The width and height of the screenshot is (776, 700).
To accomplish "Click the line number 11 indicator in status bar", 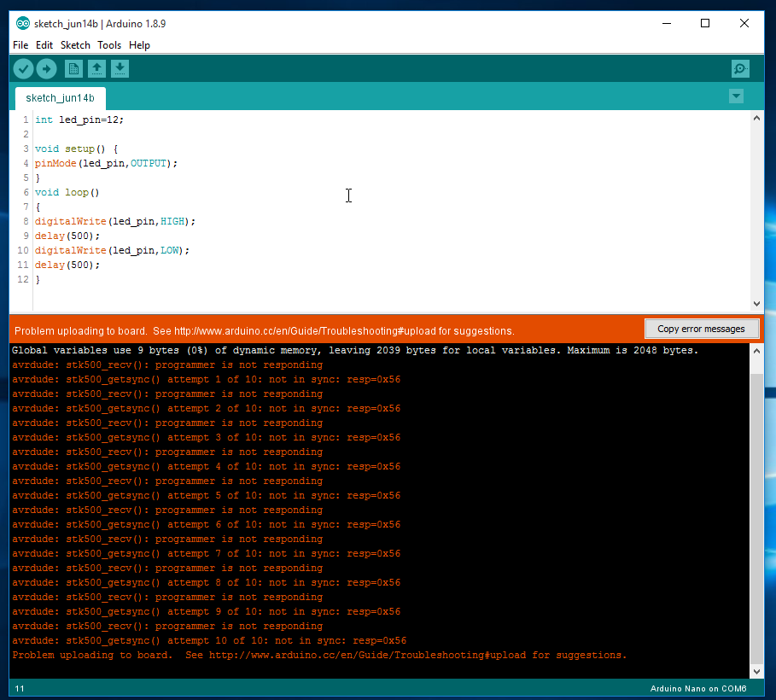I will tap(20, 689).
